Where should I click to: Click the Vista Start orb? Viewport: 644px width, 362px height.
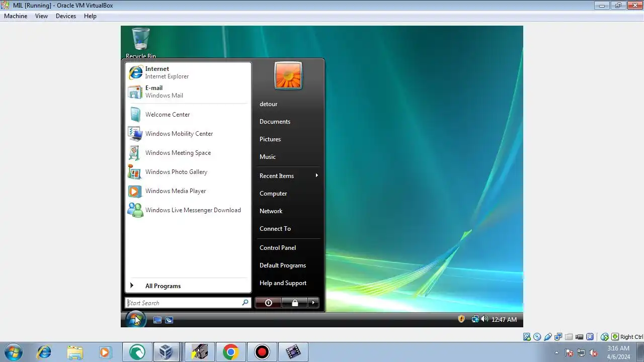tap(135, 319)
